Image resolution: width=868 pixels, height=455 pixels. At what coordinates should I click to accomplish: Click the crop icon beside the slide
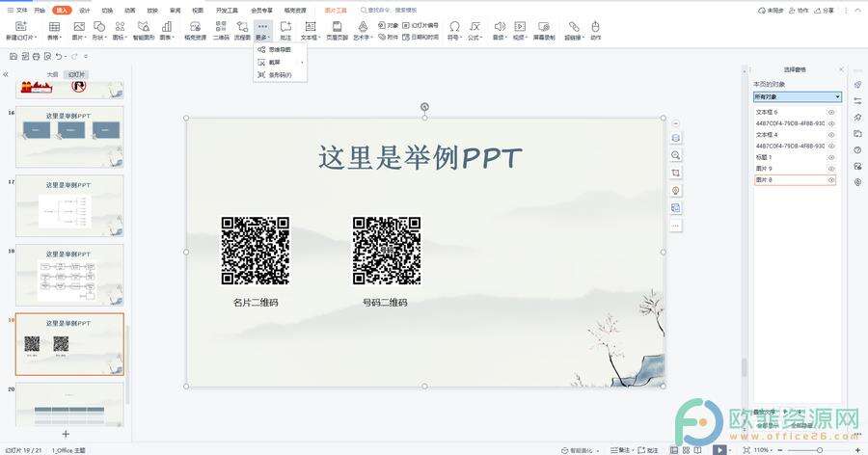coord(675,173)
